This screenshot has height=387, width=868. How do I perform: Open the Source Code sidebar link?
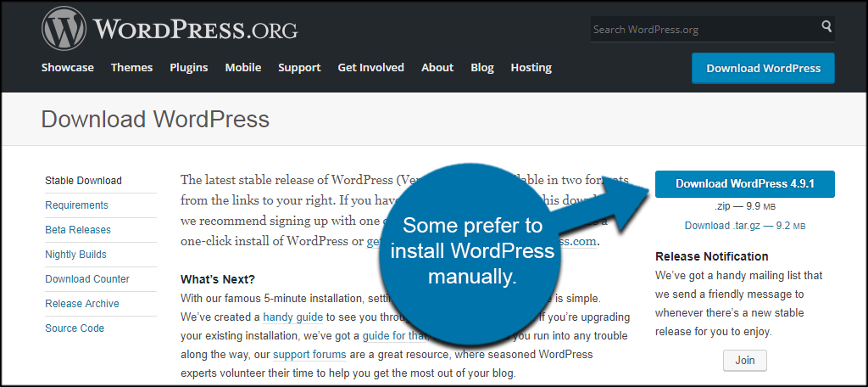click(75, 328)
